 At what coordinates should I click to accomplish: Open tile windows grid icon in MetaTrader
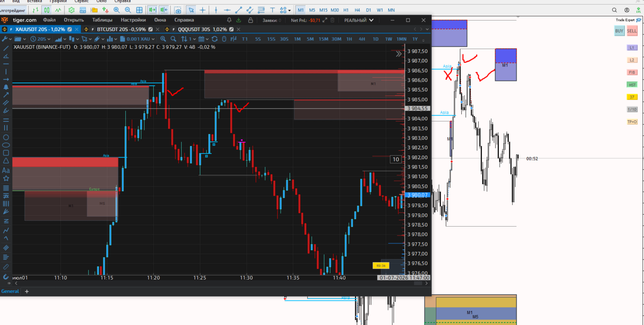(x=139, y=10)
